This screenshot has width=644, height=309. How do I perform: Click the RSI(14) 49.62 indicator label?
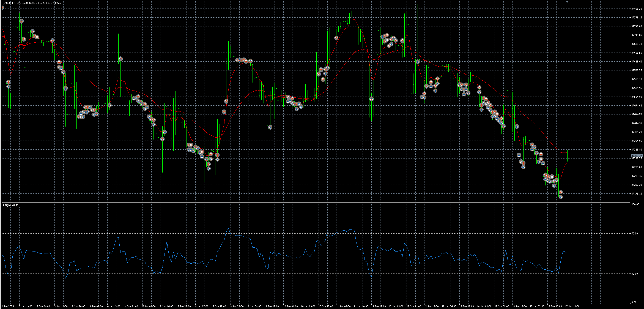(x=10, y=206)
